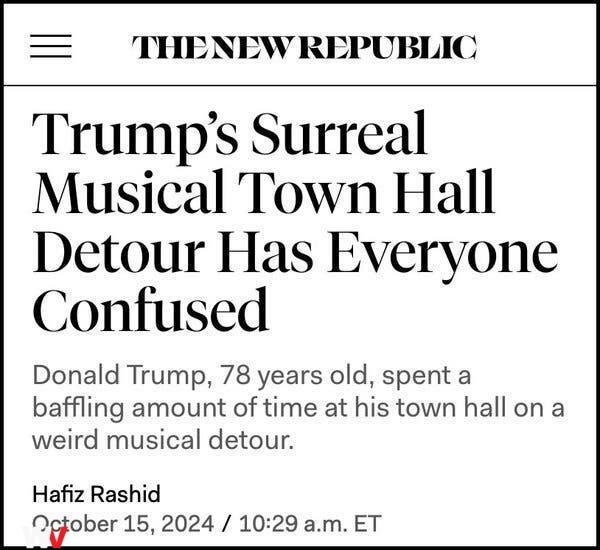Click the article headline 'Trump's Surreal'

(x=230, y=136)
